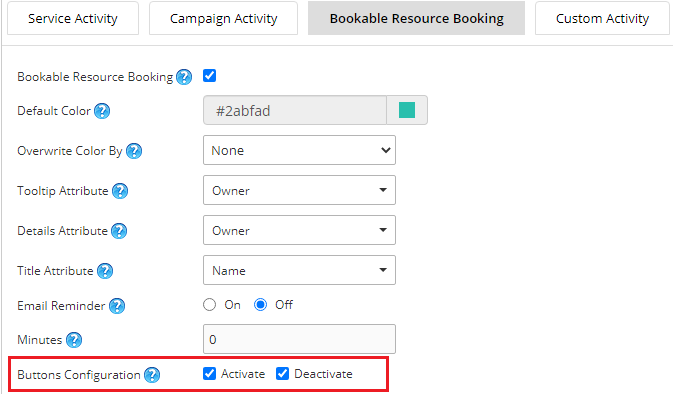Viewport: 673px width, 394px height.
Task: Open the Campaign Activity tab
Action: (223, 18)
